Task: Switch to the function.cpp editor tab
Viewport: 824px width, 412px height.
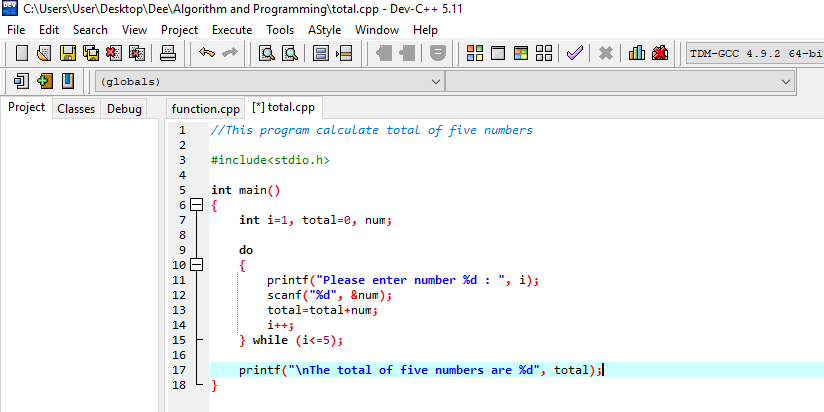Action: point(205,109)
